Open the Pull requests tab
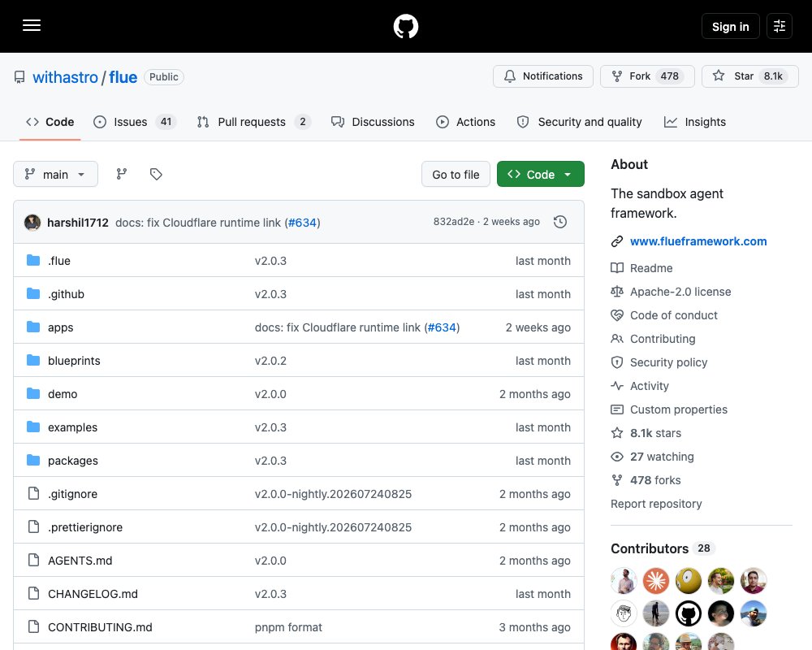The height and width of the screenshot is (650, 812). coord(253,122)
